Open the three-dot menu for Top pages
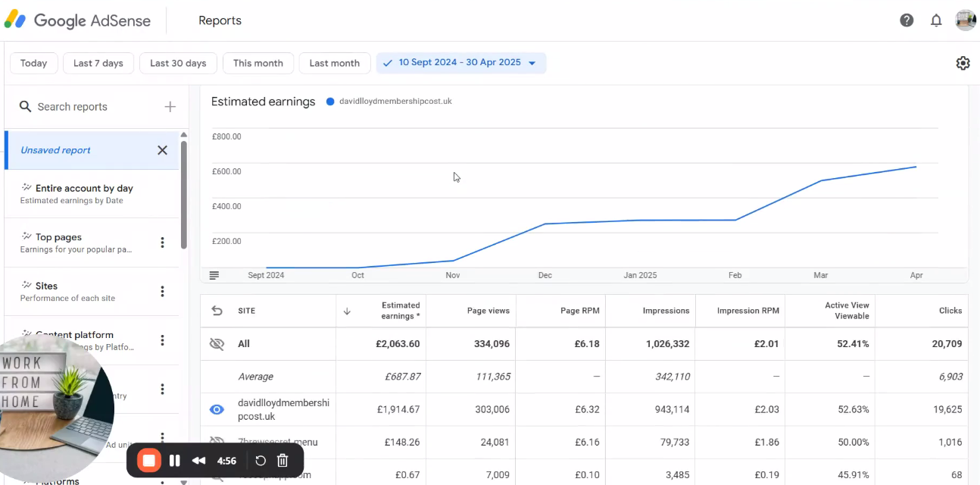Image resolution: width=980 pixels, height=485 pixels. click(162, 242)
